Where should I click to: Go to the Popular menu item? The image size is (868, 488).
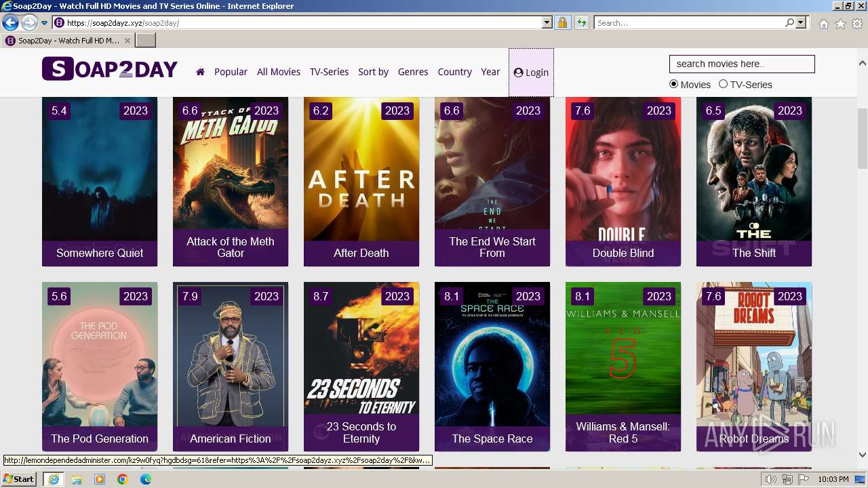(x=231, y=72)
